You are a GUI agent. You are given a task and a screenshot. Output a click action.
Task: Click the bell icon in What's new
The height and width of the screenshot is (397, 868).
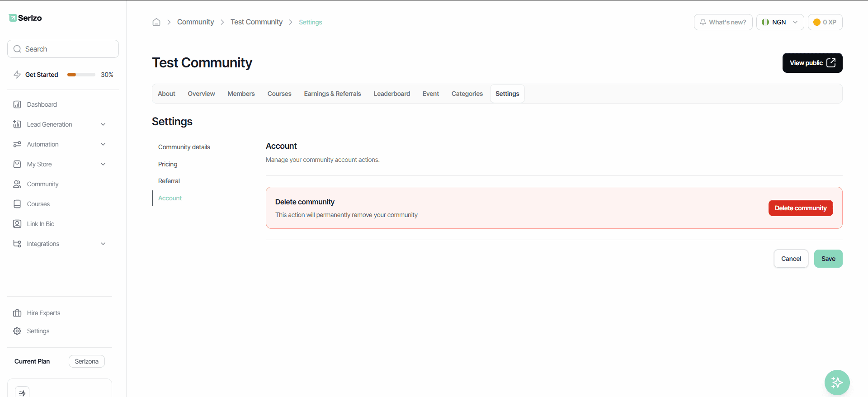[x=703, y=22]
